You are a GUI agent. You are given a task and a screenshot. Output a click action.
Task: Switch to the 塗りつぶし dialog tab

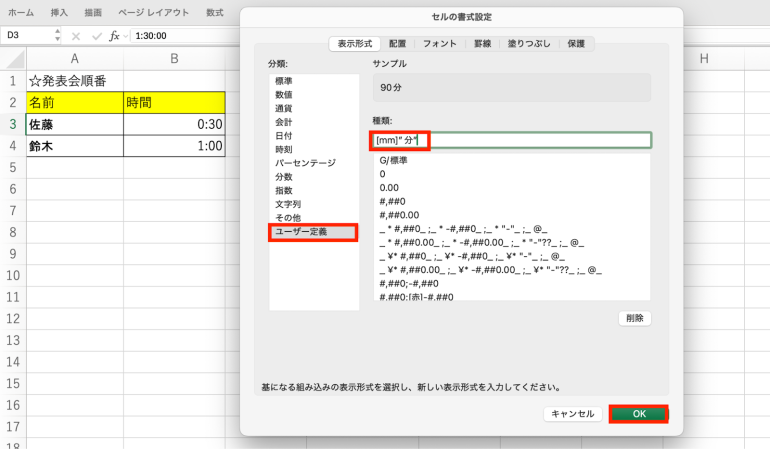pos(529,44)
